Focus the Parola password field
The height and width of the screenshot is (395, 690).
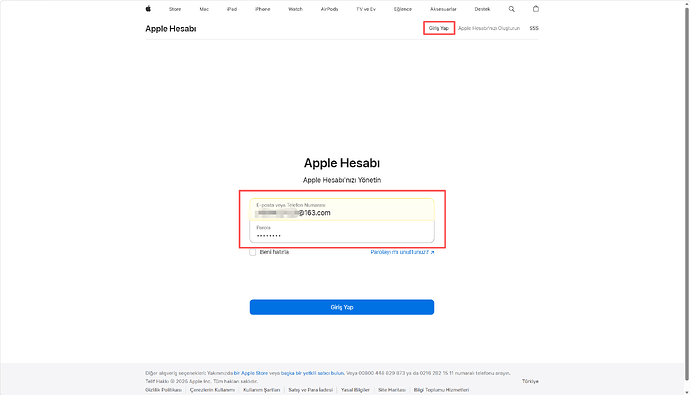tap(342, 232)
